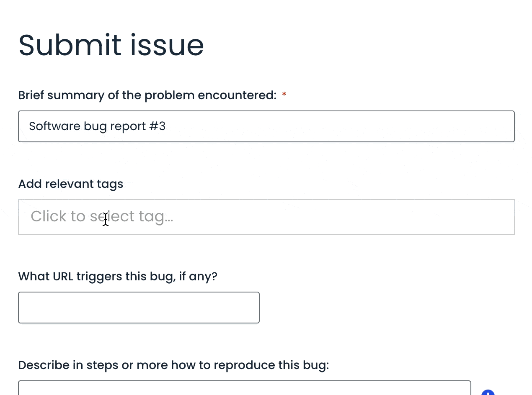Click the 'Submit issue' heading
This screenshot has width=532, height=395.
click(x=111, y=45)
